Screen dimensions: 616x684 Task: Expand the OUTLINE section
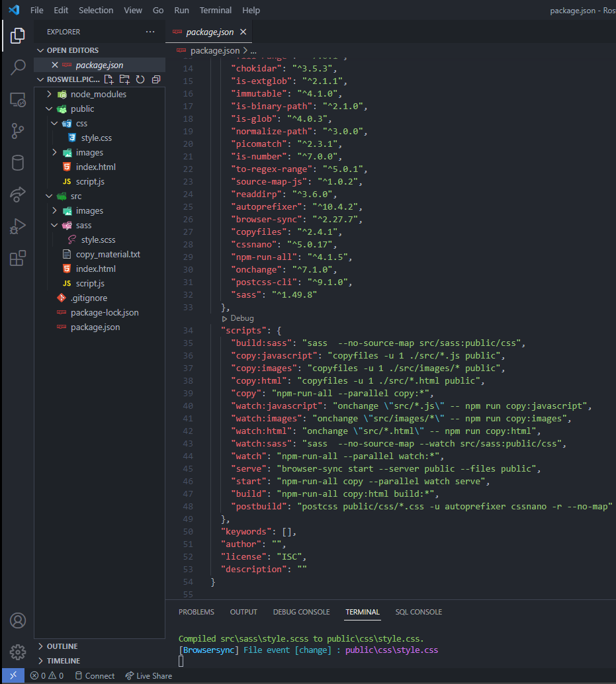(62, 646)
